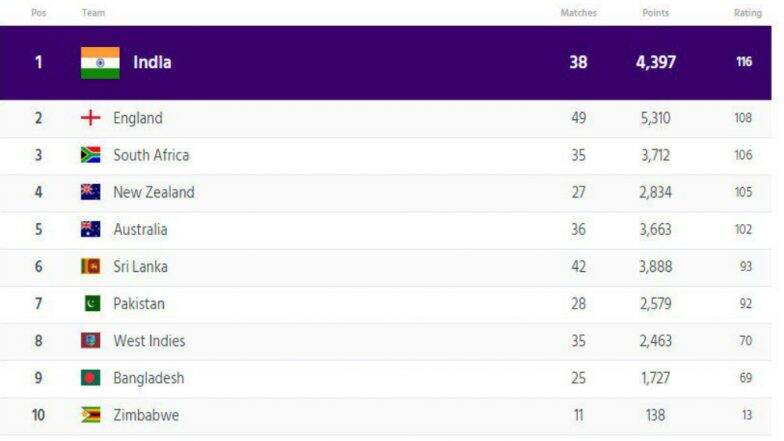Select the New Zealand team name

click(x=154, y=192)
